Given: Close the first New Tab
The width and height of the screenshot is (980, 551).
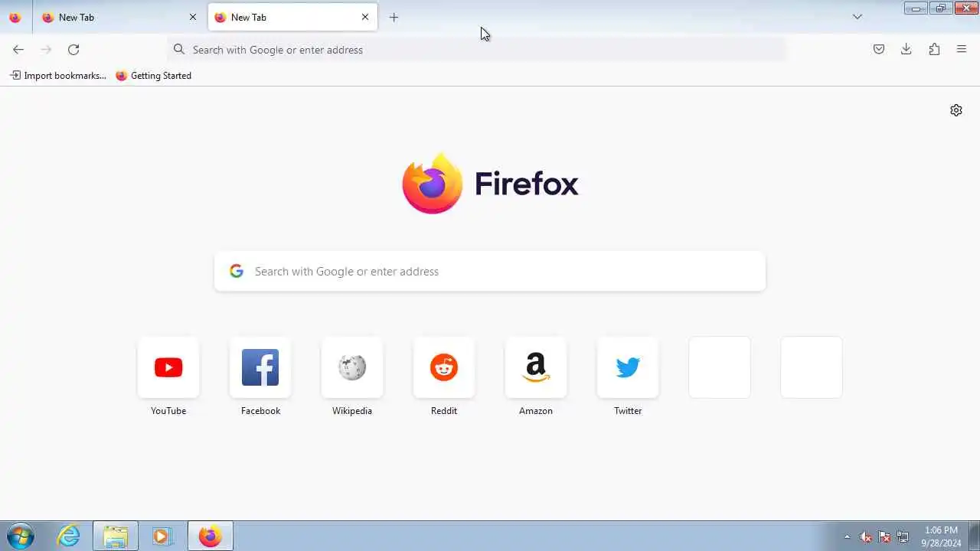Looking at the screenshot, I should [x=193, y=17].
